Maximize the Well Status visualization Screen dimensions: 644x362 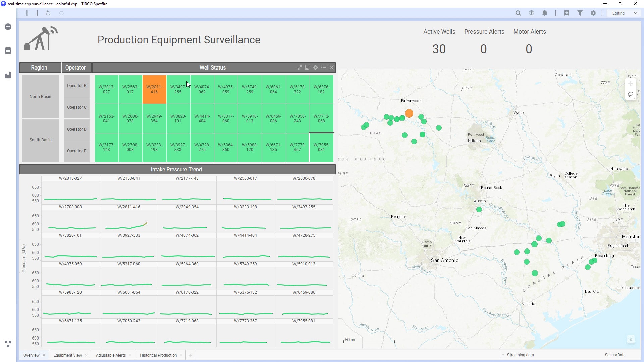pos(300,67)
